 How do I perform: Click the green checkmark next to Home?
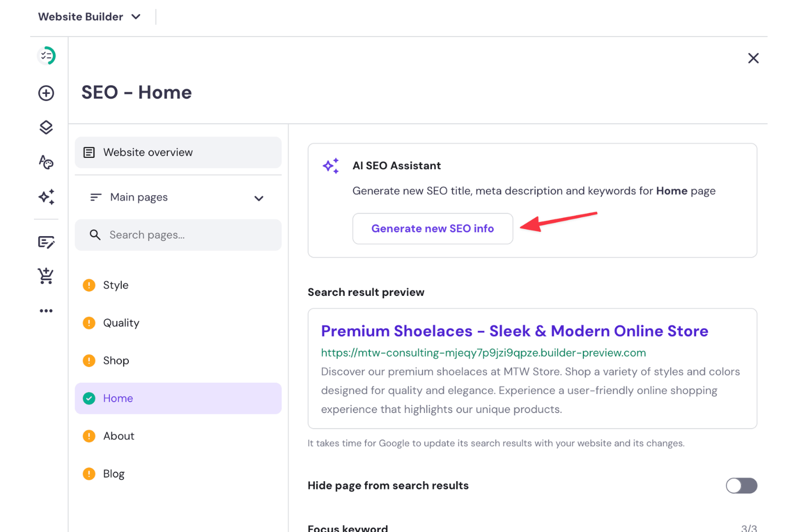coord(89,398)
